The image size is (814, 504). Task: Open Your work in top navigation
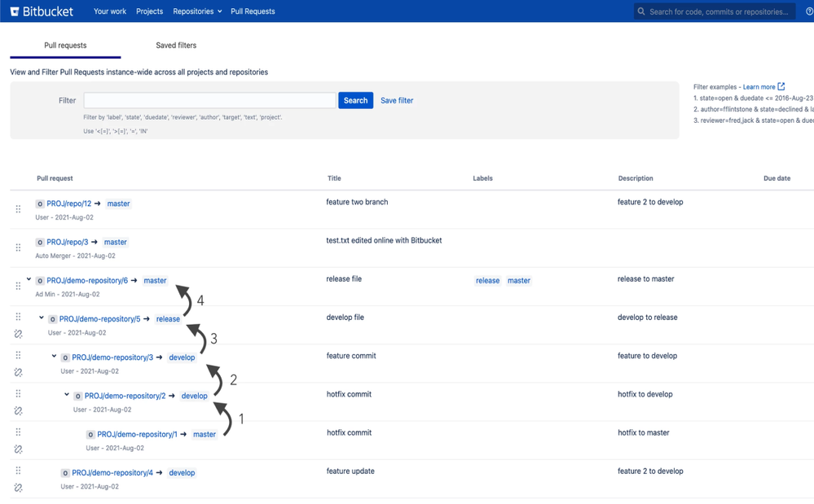109,11
